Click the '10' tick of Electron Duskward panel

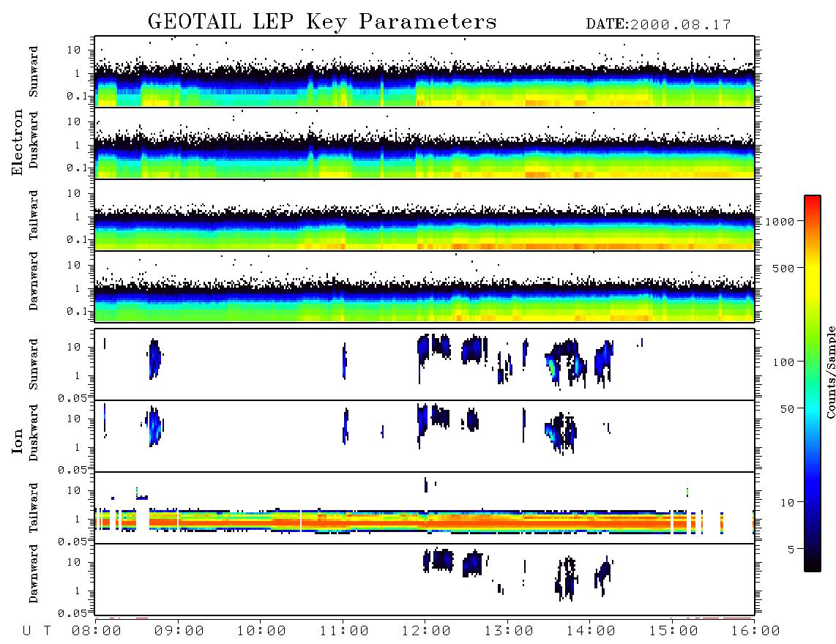click(x=74, y=121)
